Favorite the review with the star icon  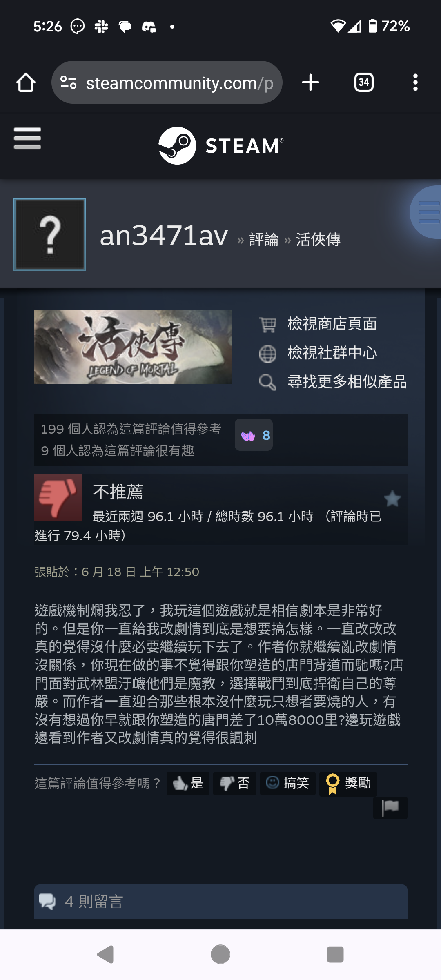coord(392,499)
